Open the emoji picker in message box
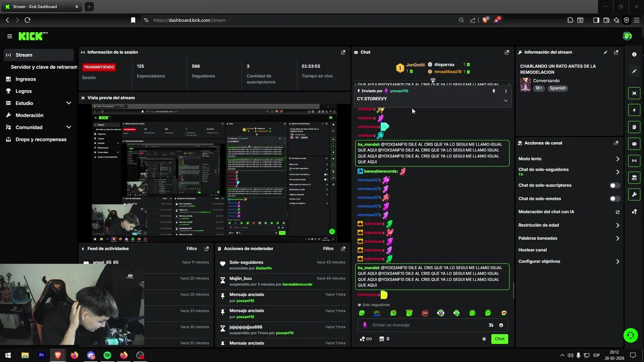The image size is (644, 362). tap(501, 325)
